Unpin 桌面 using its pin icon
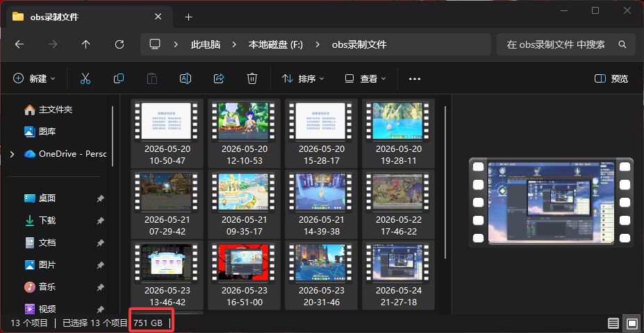This screenshot has height=333, width=644. (100, 198)
